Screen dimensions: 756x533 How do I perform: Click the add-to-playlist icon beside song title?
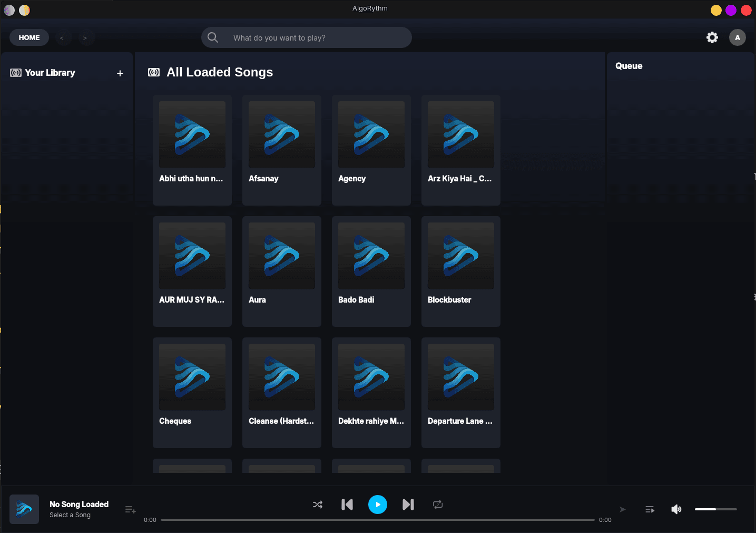click(x=131, y=509)
